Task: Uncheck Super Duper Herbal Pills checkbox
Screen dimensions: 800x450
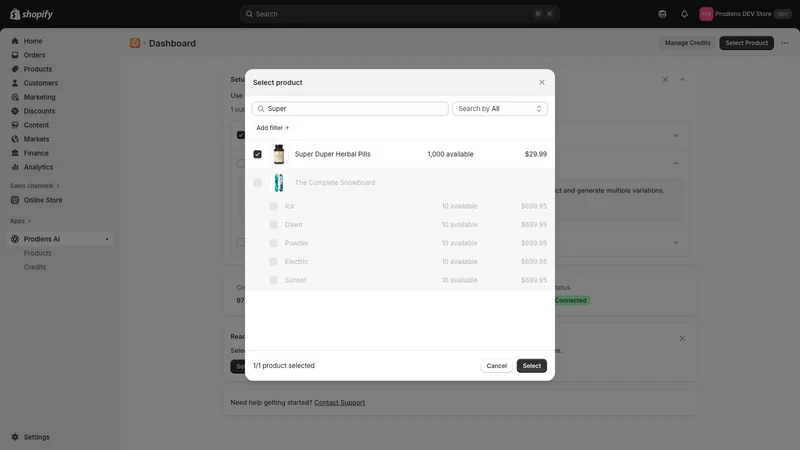Action: tap(257, 154)
